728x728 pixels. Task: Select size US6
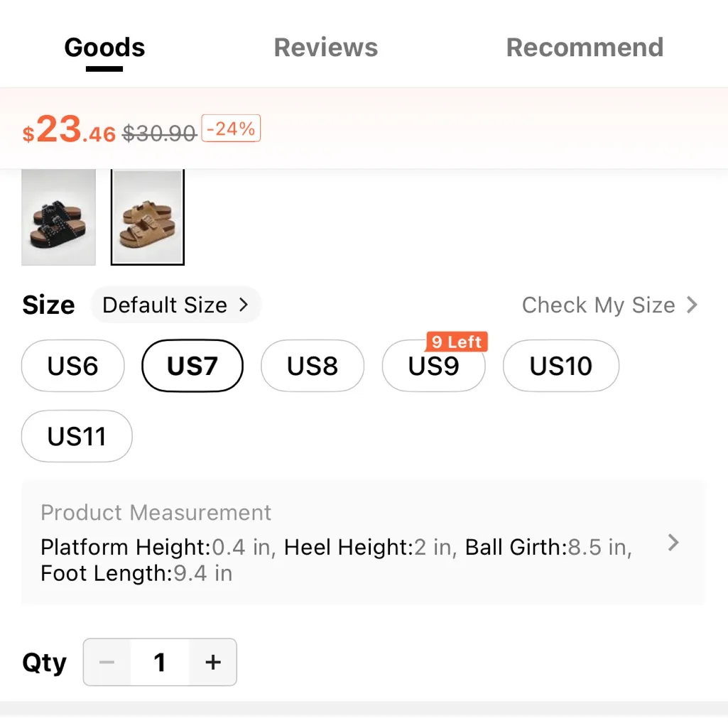click(x=73, y=366)
